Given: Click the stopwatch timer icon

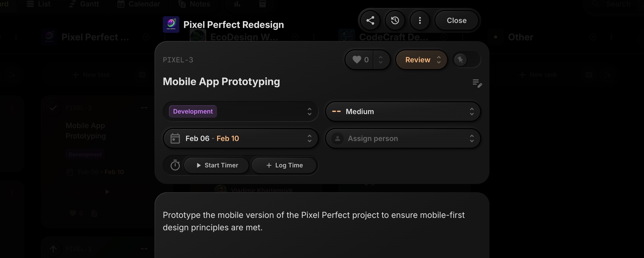Looking at the screenshot, I should [175, 165].
